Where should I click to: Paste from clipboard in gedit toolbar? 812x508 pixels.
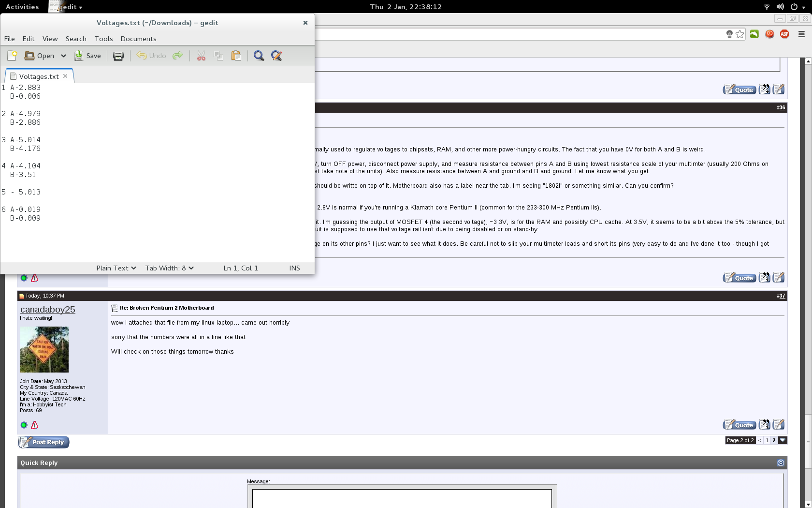236,56
